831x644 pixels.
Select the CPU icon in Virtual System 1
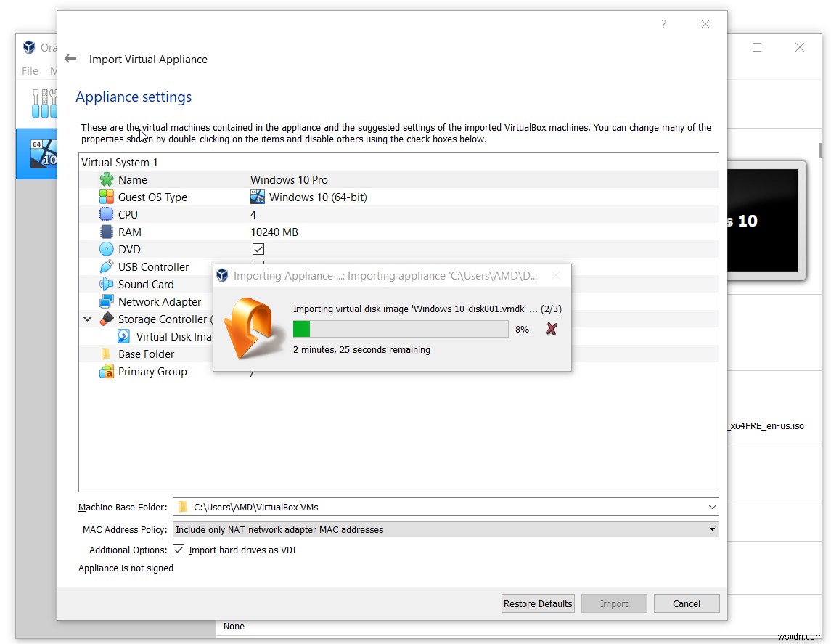coord(106,214)
